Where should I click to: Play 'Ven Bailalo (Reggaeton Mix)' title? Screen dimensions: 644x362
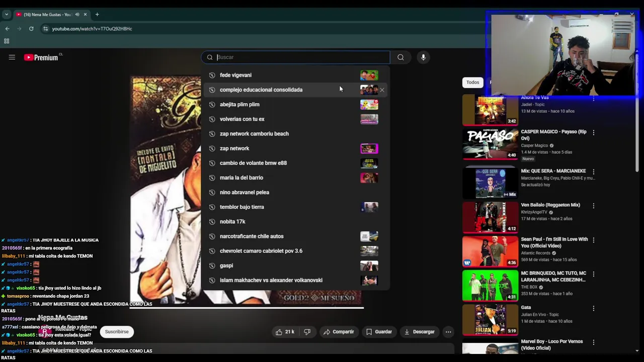(x=550, y=205)
